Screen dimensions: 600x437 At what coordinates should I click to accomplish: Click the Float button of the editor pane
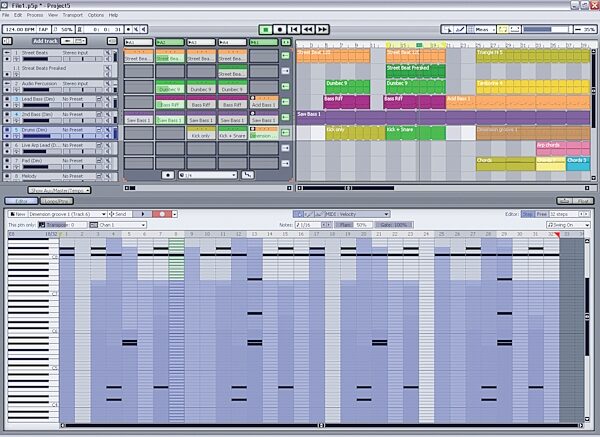point(583,201)
